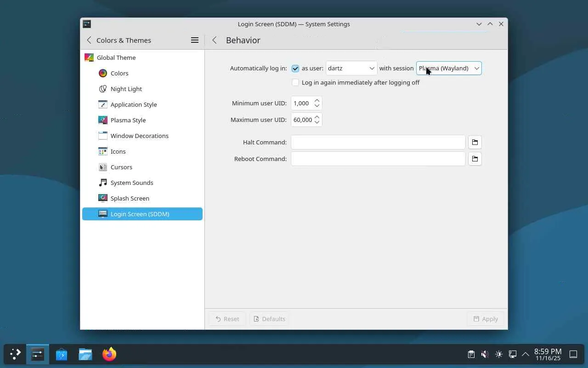Open System Sounds settings

[142, 183]
